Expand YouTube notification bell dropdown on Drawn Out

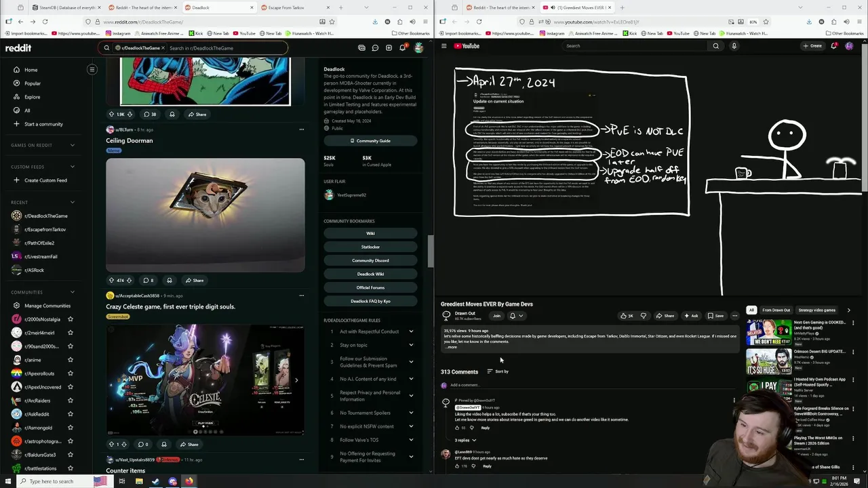(516, 316)
